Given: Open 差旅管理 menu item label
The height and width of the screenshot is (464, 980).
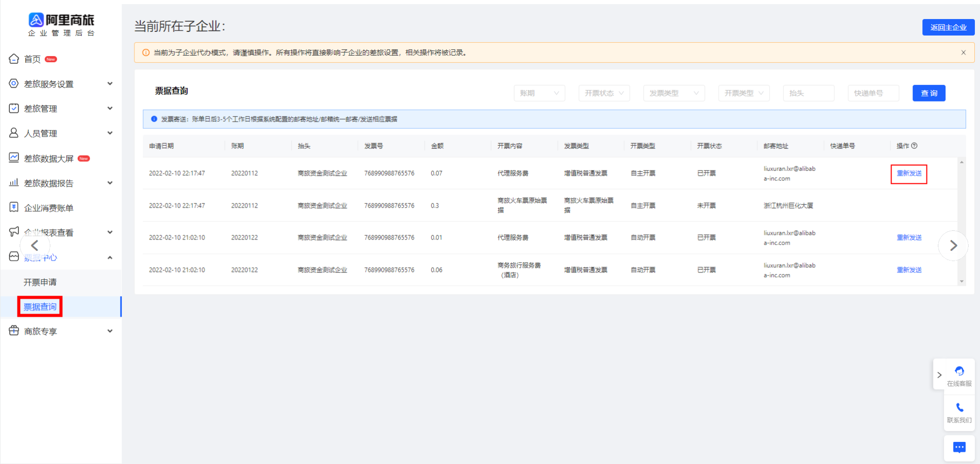Looking at the screenshot, I should (41, 109).
